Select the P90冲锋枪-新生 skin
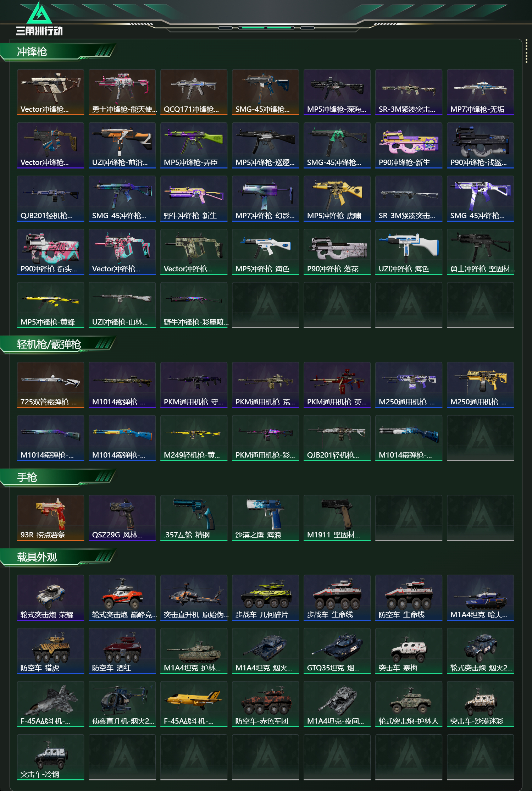532x791 pixels. (409, 145)
